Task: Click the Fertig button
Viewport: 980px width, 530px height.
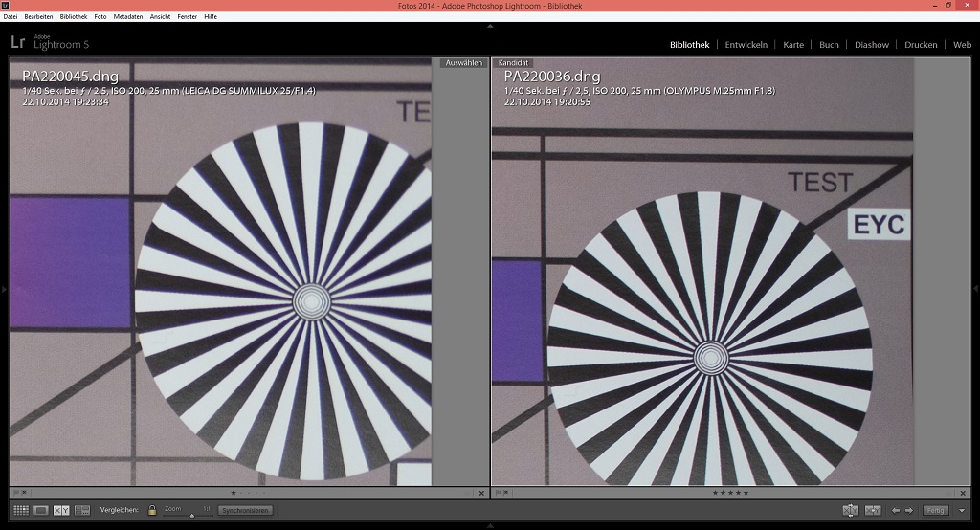Action: 936,511
